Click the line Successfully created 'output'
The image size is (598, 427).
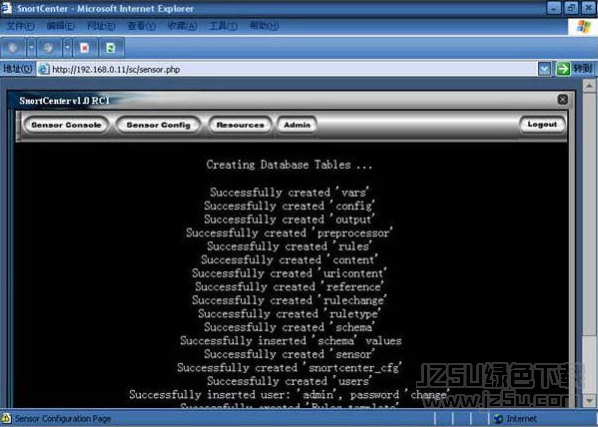tap(289, 219)
